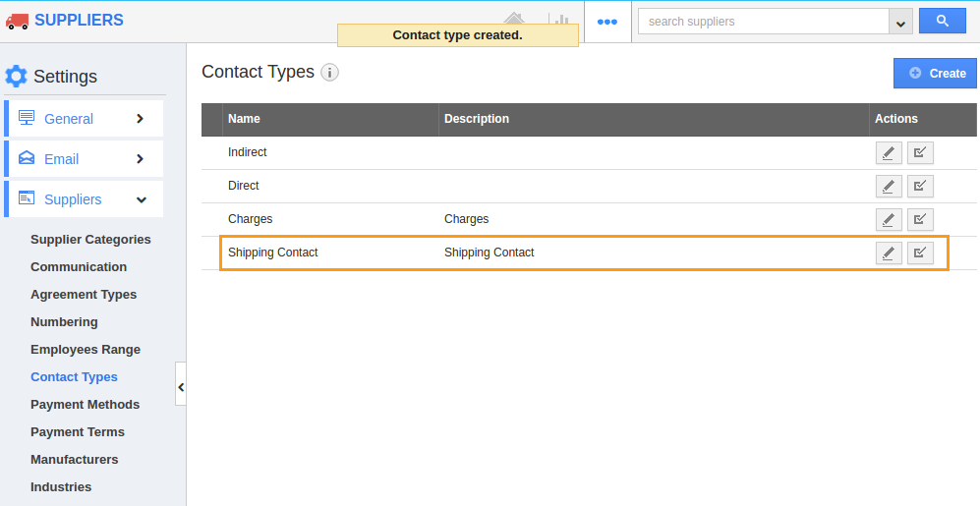Click the Suppliers section icon
980x506 pixels.
point(27,198)
